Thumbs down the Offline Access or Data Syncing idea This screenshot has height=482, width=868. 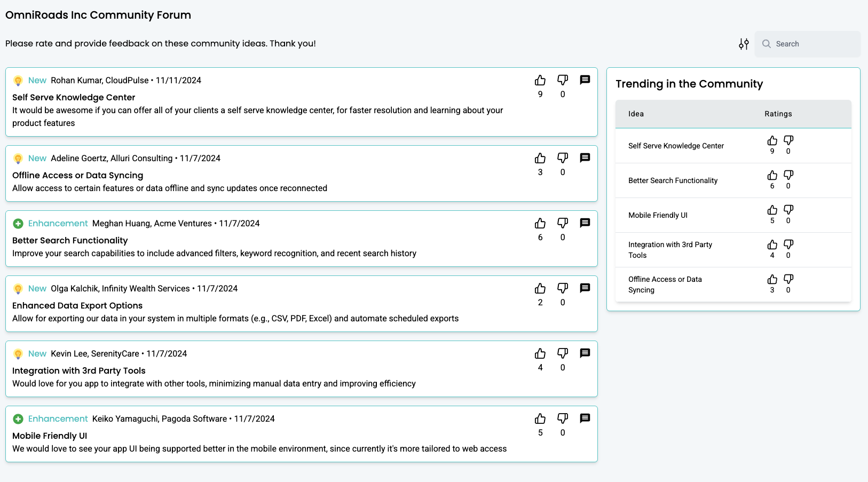pos(563,158)
